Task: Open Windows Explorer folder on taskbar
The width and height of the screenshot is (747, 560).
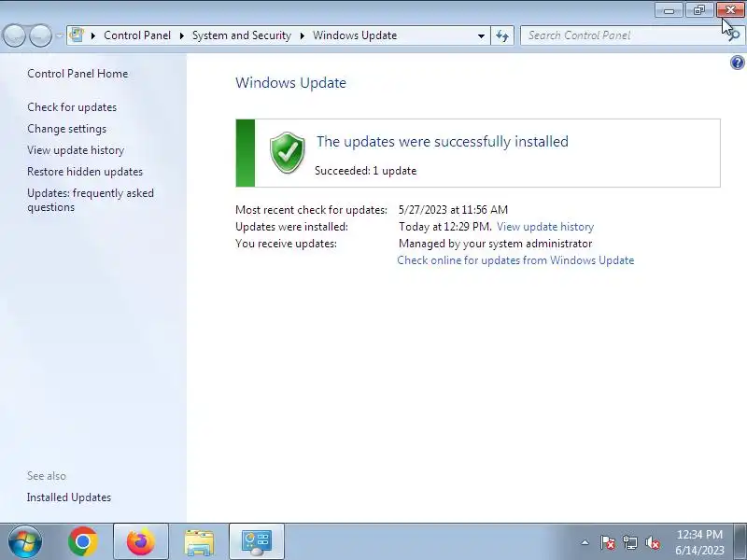Action: tap(199, 541)
